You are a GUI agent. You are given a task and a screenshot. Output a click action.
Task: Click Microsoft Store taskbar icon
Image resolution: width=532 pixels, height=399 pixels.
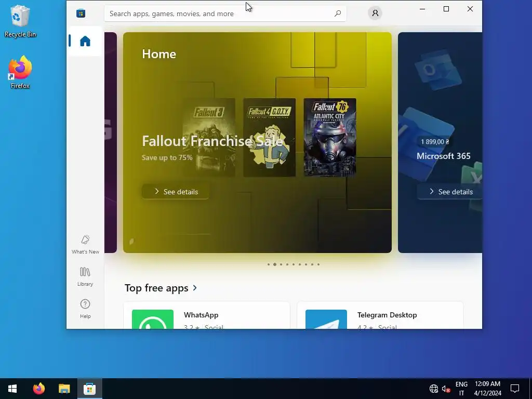pyautogui.click(x=89, y=389)
